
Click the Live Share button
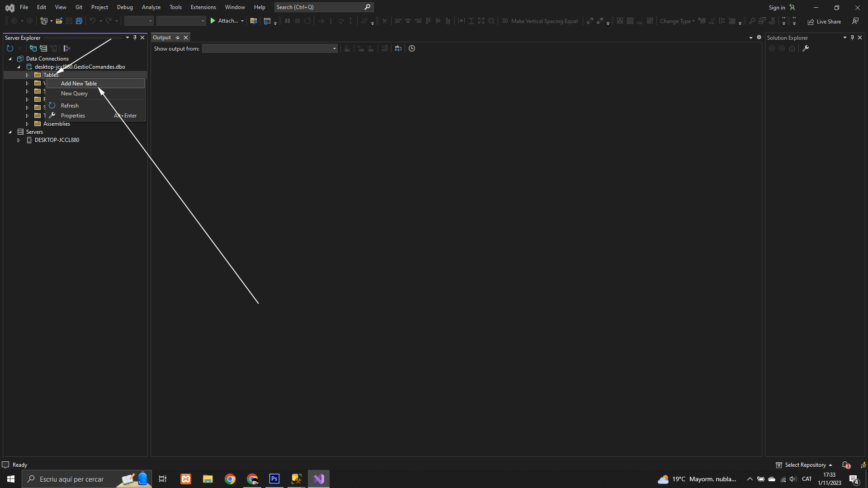[x=824, y=22]
